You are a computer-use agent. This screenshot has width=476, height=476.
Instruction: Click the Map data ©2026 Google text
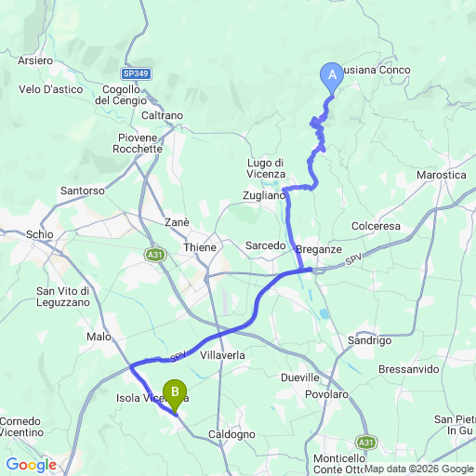419,469
